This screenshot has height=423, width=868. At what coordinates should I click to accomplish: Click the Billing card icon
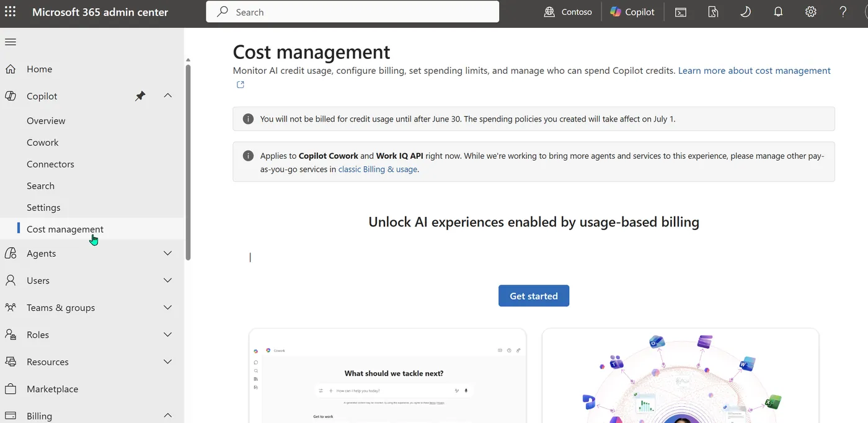11,416
